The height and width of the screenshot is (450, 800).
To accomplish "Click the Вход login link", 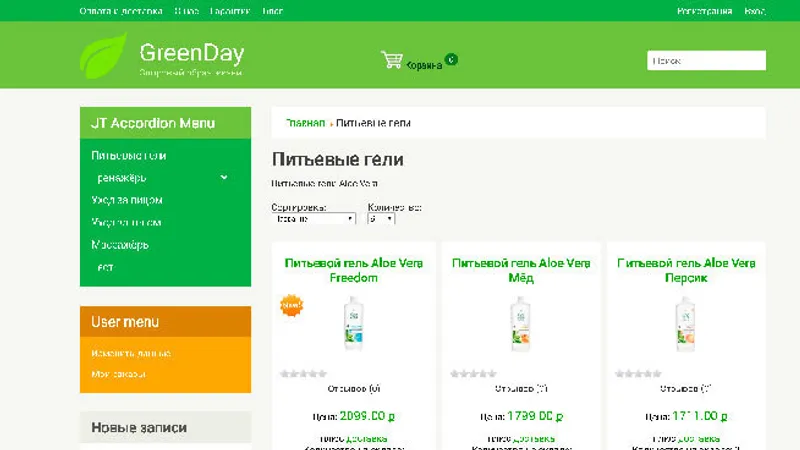I will [755, 11].
